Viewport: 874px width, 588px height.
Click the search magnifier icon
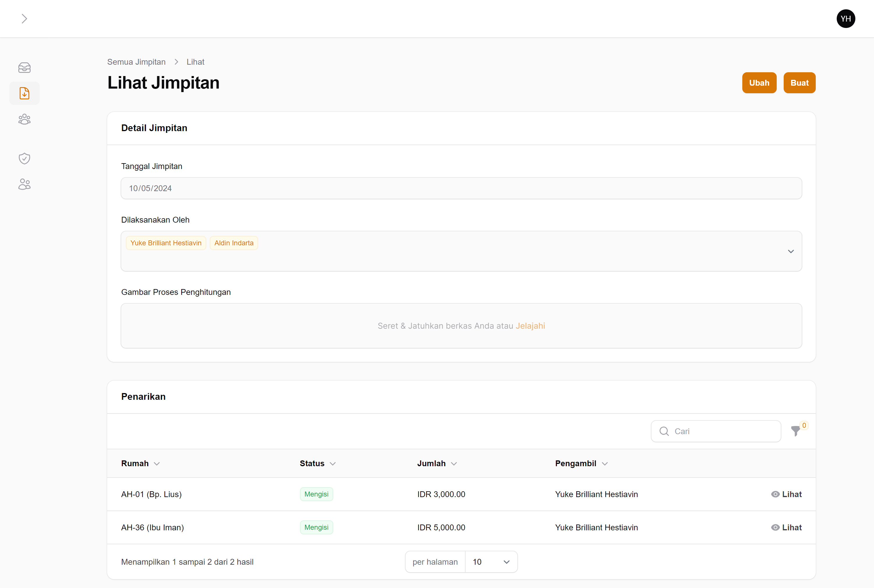click(x=664, y=431)
